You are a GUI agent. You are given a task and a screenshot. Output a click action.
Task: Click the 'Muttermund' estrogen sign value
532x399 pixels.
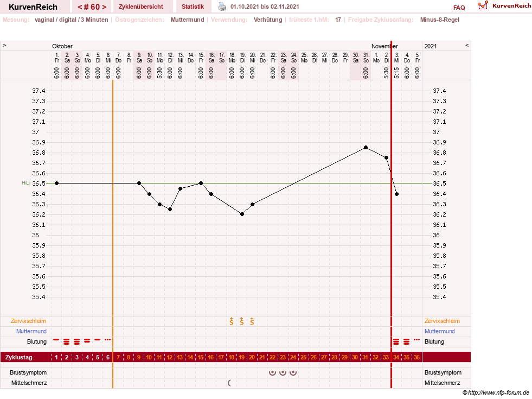187,20
